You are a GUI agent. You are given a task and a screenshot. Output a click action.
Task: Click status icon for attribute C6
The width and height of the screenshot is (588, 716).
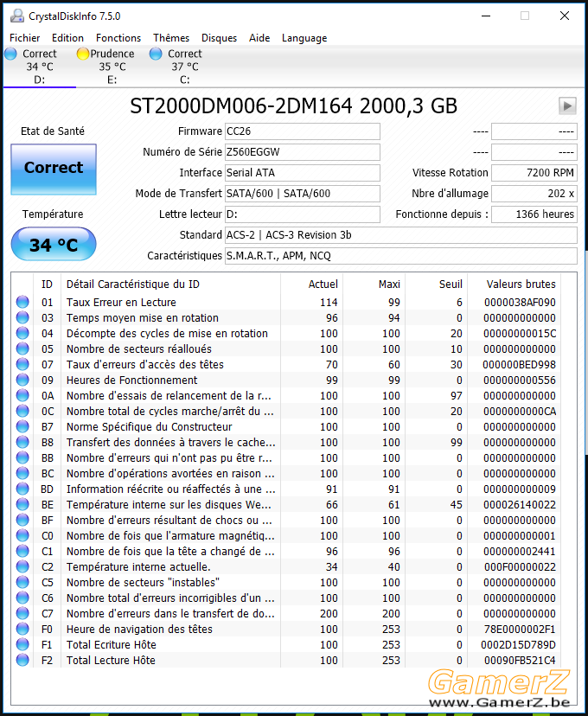[x=22, y=598]
